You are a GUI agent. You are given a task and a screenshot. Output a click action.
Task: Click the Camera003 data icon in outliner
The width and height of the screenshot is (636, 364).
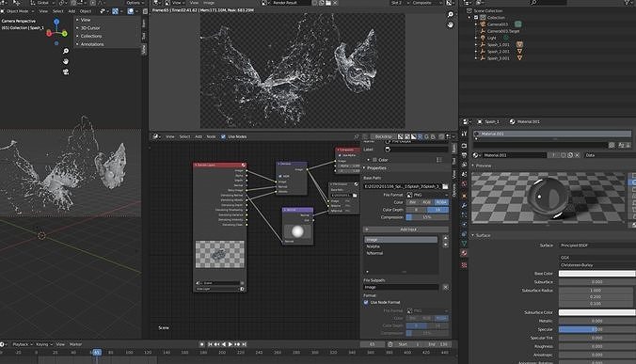tap(517, 24)
